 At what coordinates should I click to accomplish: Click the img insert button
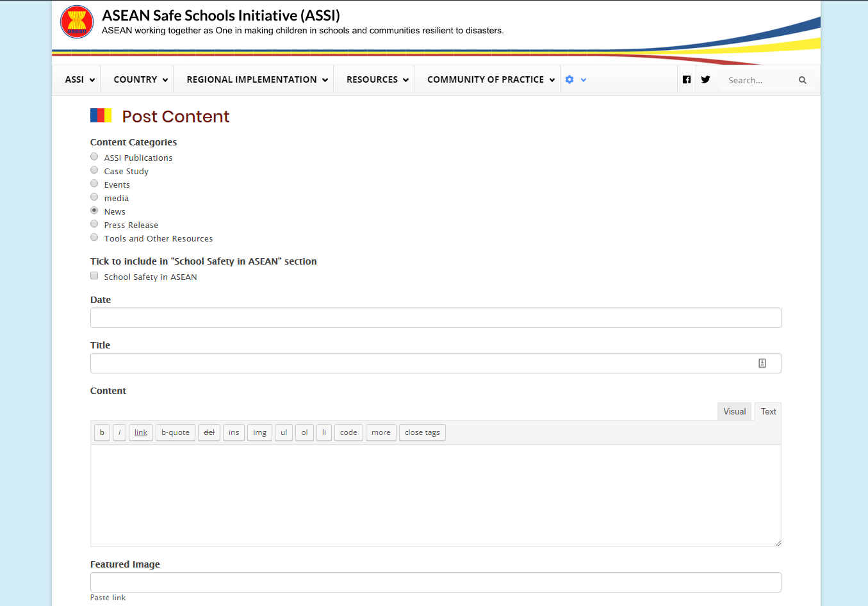(x=259, y=432)
